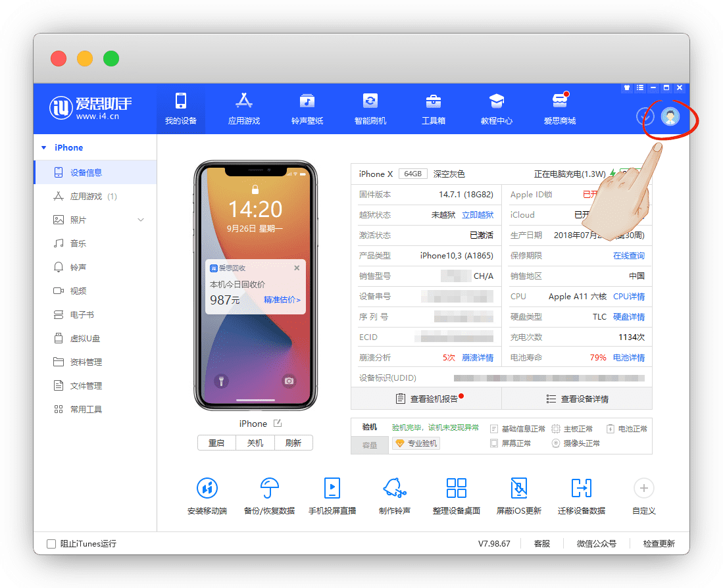Close the 爱思回收 price popup
The image size is (723, 588).
pyautogui.click(x=297, y=268)
